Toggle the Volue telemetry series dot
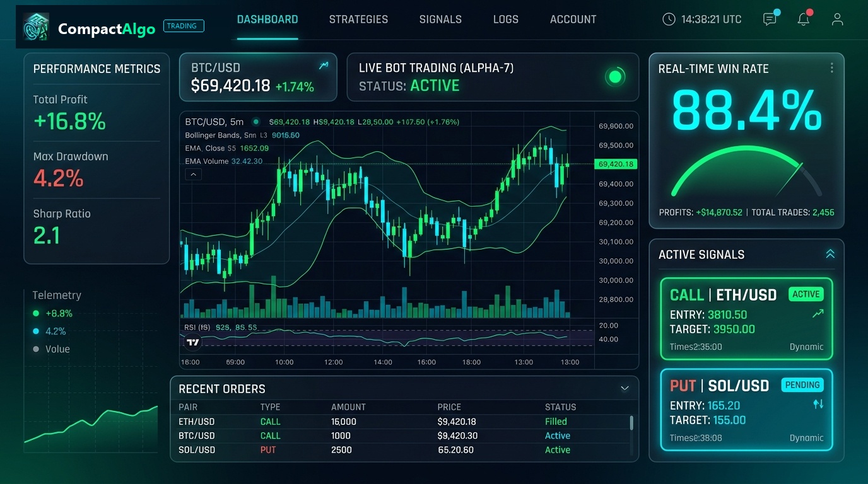This screenshot has height=484, width=868. [x=36, y=349]
